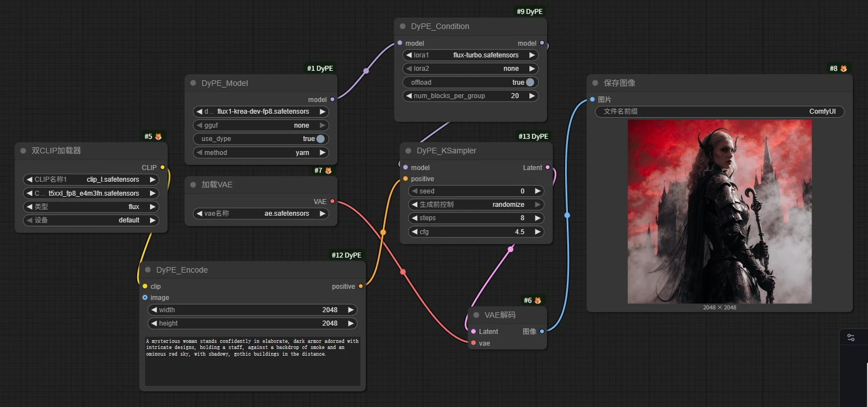
Task: Click the #13 DyPE badge above DyPE_KSampler
Action: [x=533, y=137]
